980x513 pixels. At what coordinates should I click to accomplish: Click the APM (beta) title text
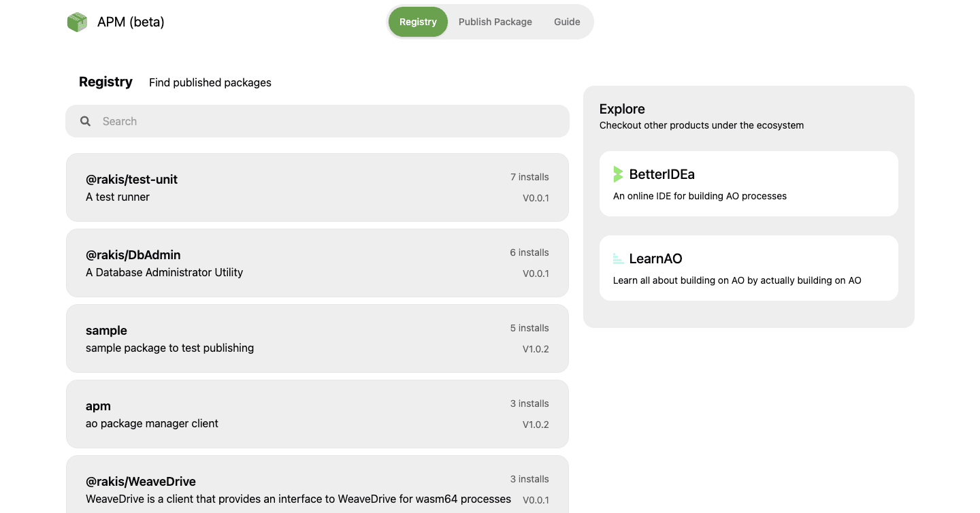click(131, 22)
